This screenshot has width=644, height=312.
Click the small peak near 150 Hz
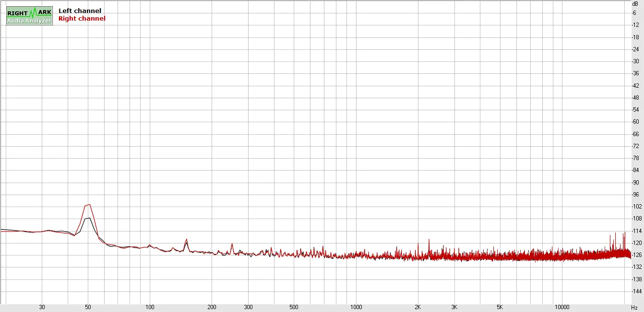point(186,240)
